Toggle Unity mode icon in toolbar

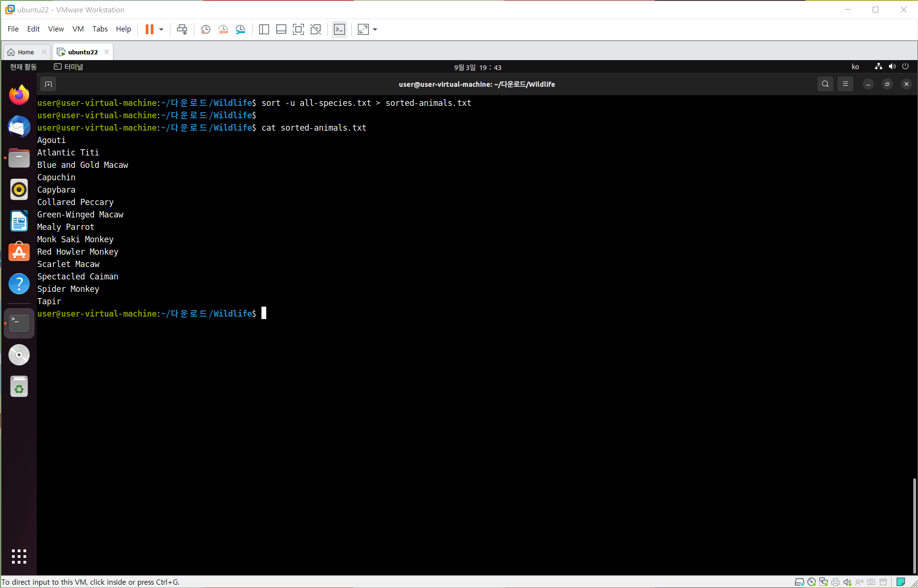pyautogui.click(x=315, y=30)
